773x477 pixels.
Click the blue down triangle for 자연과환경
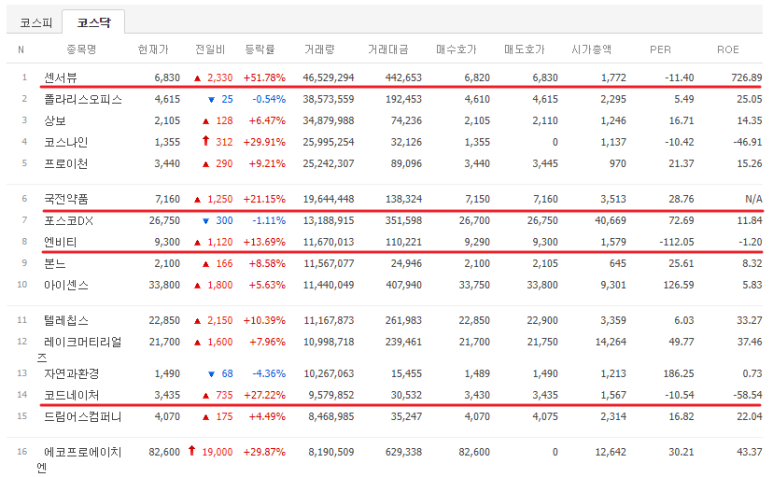[x=211, y=374]
